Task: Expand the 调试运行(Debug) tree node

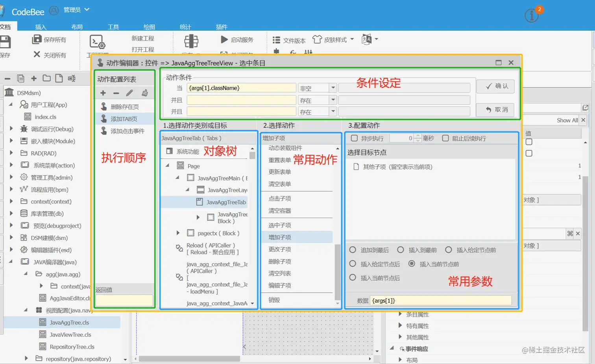Action: pos(11,129)
